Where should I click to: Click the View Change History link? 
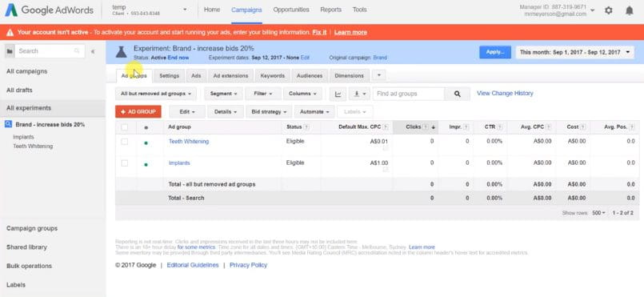(505, 93)
